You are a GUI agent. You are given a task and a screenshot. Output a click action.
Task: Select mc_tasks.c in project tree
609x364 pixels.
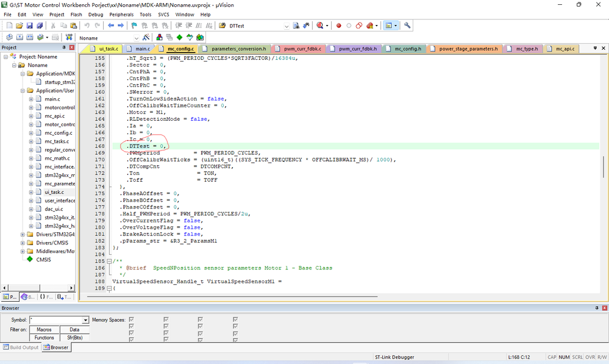tap(57, 141)
